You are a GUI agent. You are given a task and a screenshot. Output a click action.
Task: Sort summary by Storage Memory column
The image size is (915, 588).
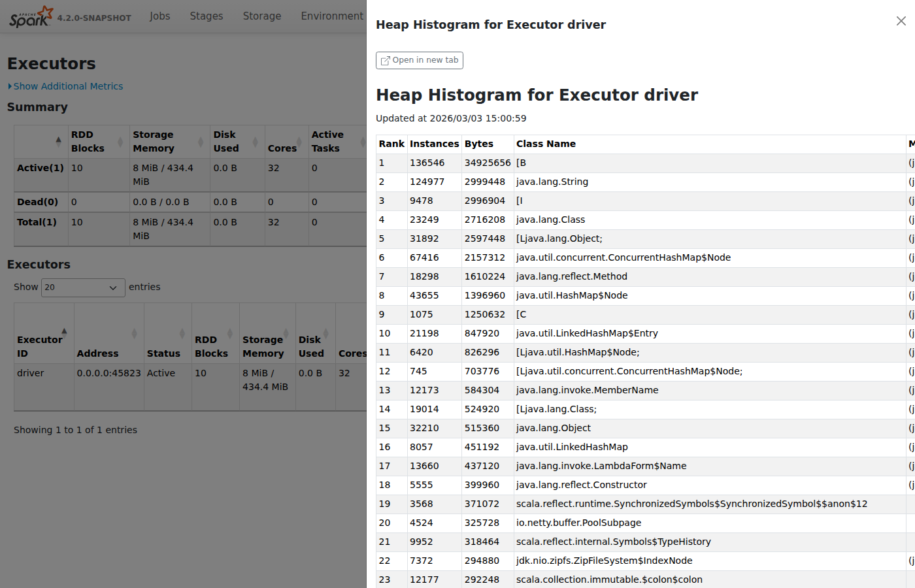click(169, 141)
